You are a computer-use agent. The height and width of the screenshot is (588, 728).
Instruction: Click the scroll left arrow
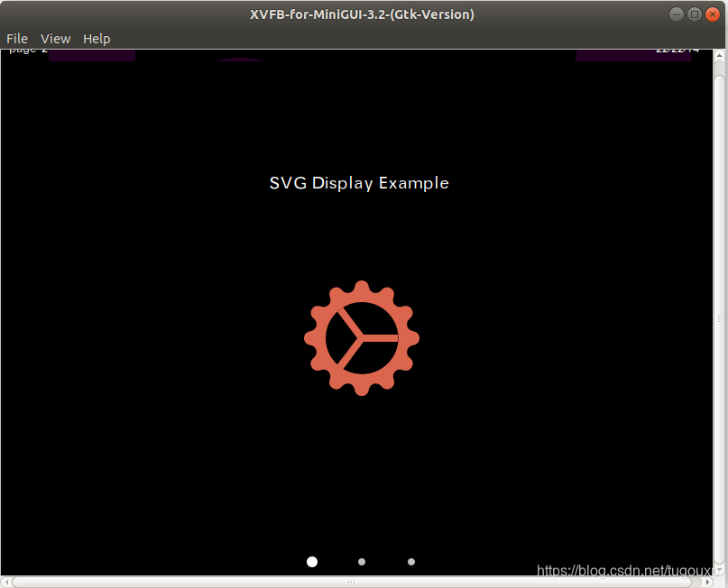coord(6,582)
